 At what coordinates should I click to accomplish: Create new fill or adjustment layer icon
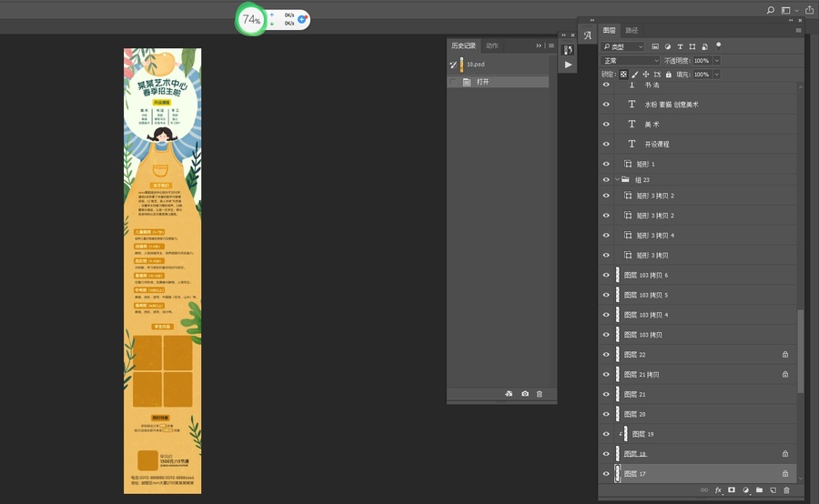click(x=745, y=489)
